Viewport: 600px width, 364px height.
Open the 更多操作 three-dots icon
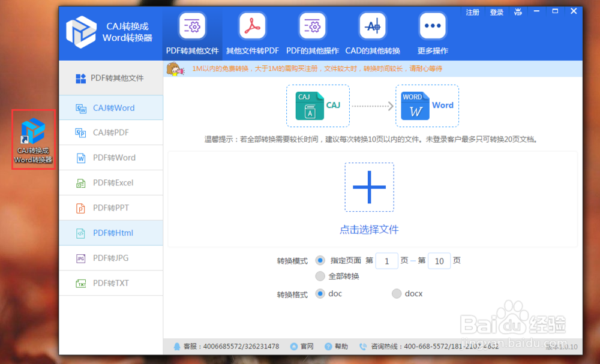coord(433,26)
